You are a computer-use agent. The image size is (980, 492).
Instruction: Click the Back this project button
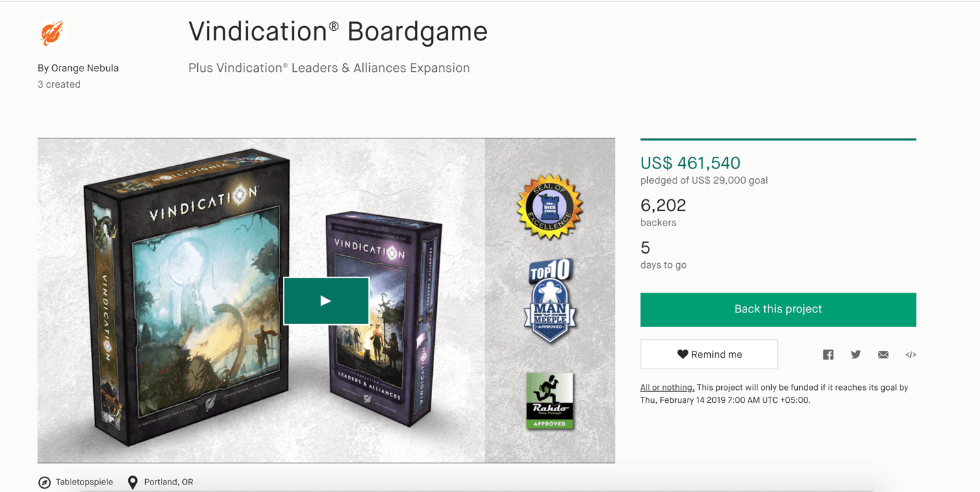coord(778,309)
